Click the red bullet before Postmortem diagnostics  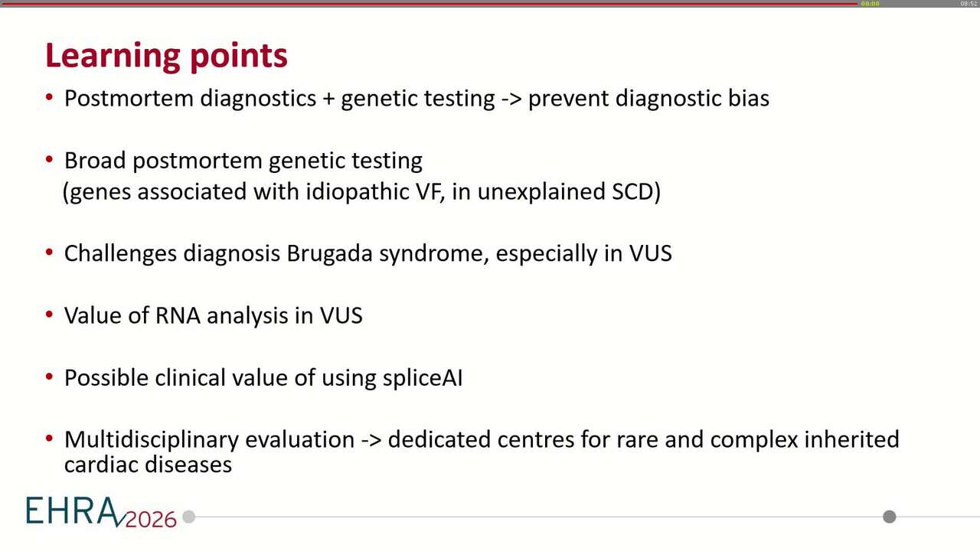coord(50,98)
